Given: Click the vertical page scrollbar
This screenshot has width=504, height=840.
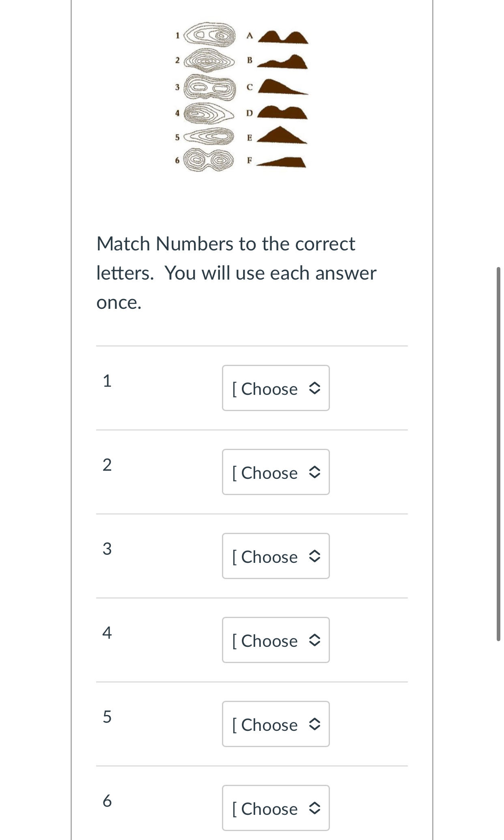Looking at the screenshot, I should 498,454.
